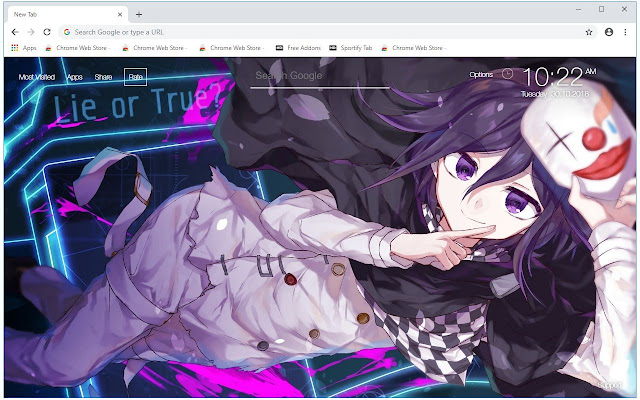
Task: Open the Apps menu on the page
Action: [75, 77]
